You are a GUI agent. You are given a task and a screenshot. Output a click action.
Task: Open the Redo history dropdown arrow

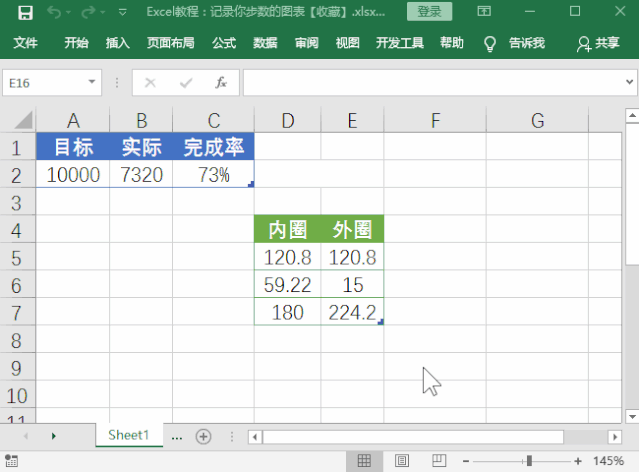click(102, 13)
